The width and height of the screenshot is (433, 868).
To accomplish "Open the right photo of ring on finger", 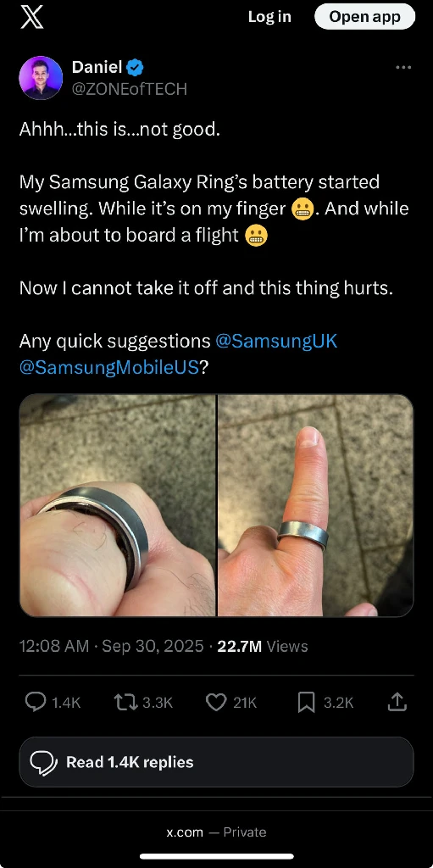I will coord(315,505).
